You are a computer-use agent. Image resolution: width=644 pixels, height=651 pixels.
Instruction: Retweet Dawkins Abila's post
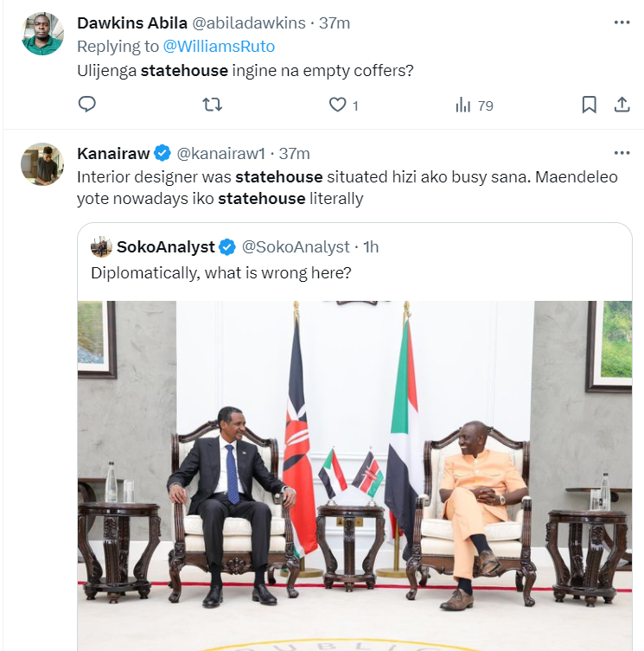tap(212, 105)
